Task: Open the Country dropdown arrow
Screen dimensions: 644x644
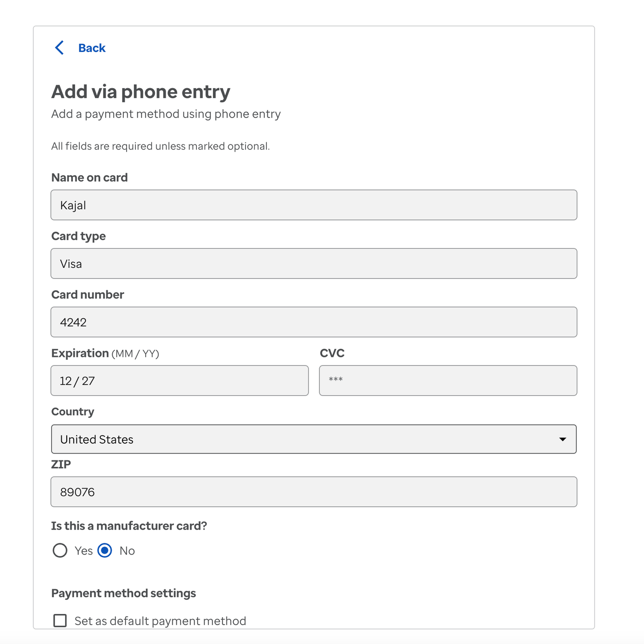Action: (x=562, y=439)
